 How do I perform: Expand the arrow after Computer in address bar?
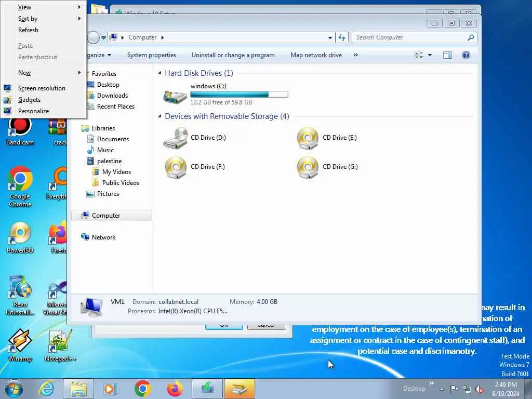(x=163, y=37)
